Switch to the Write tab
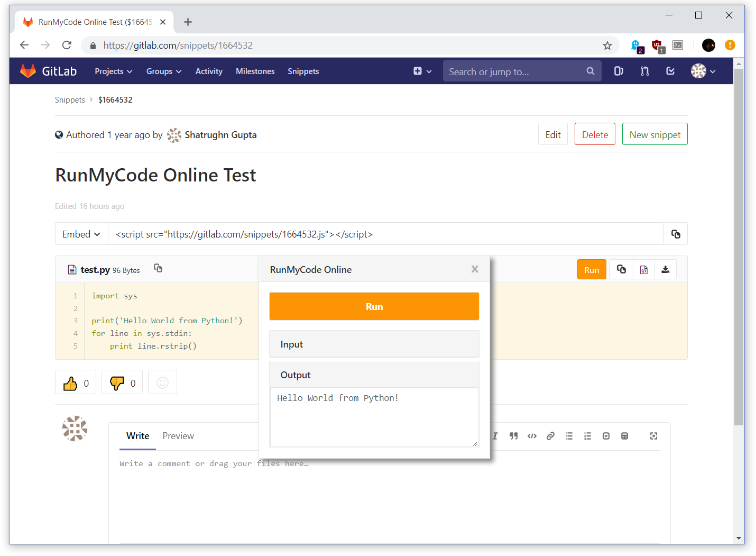This screenshot has width=756, height=556. point(137,436)
